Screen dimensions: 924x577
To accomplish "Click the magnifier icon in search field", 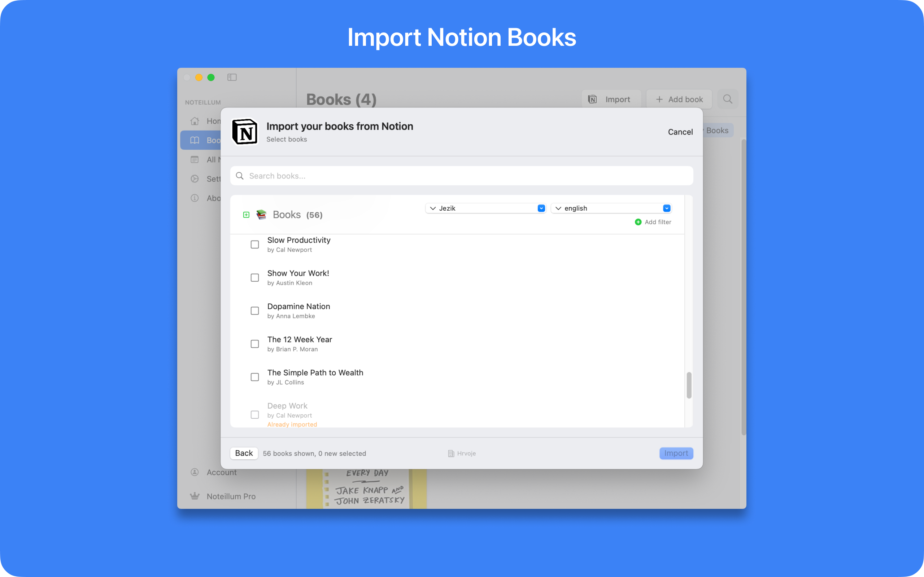I will pyautogui.click(x=240, y=176).
